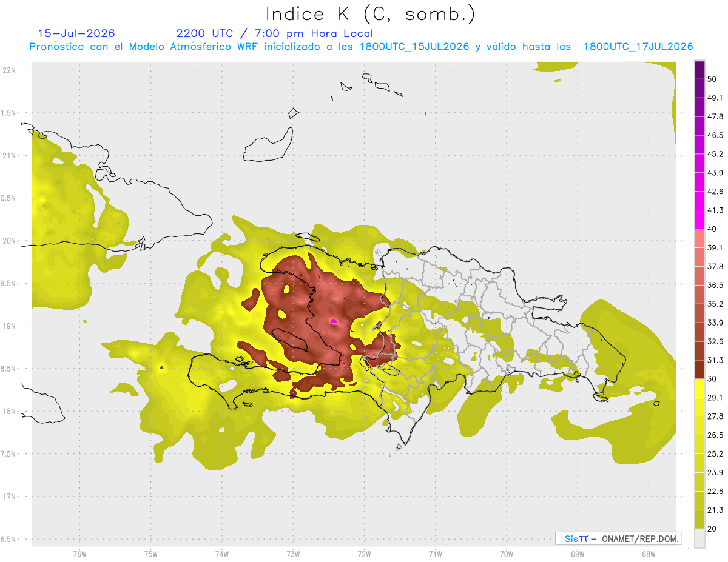Image resolution: width=728 pixels, height=562 pixels.
Task: Click the colorbar label "30"
Action: (713, 379)
